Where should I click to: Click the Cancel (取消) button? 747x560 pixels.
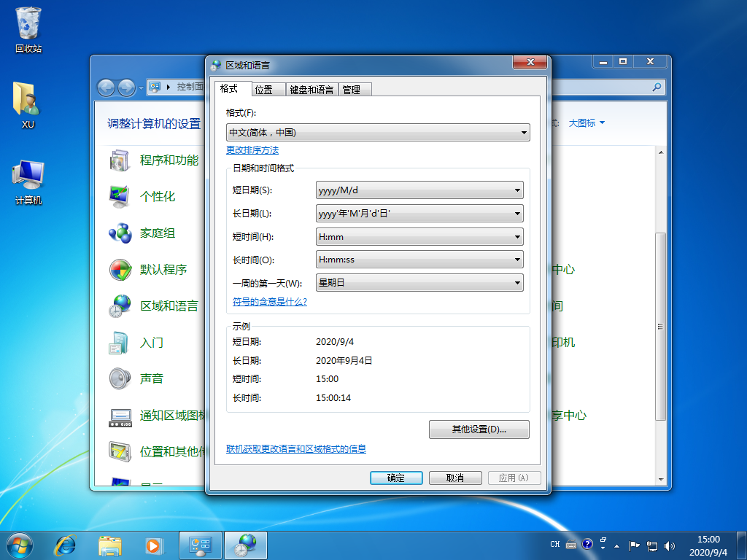click(455, 478)
